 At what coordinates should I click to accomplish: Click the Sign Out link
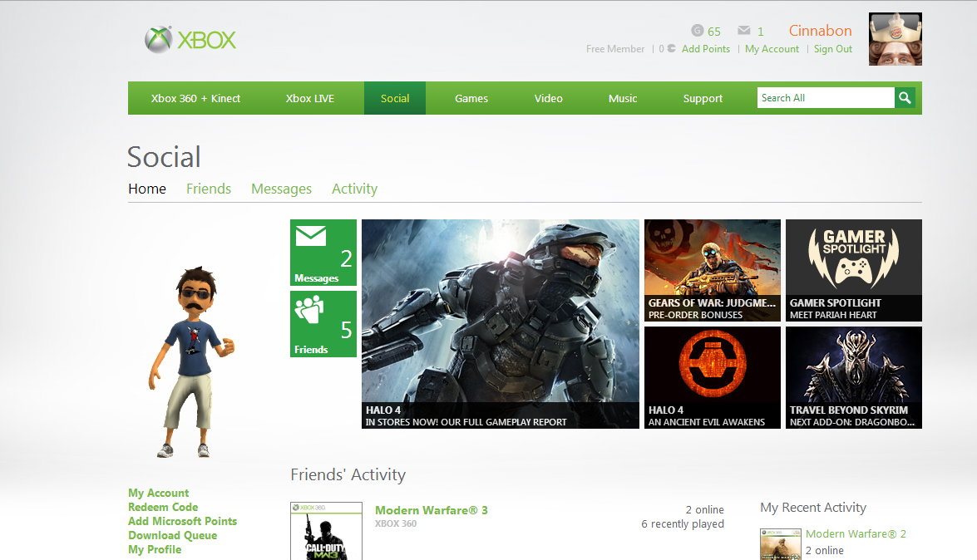pos(832,48)
